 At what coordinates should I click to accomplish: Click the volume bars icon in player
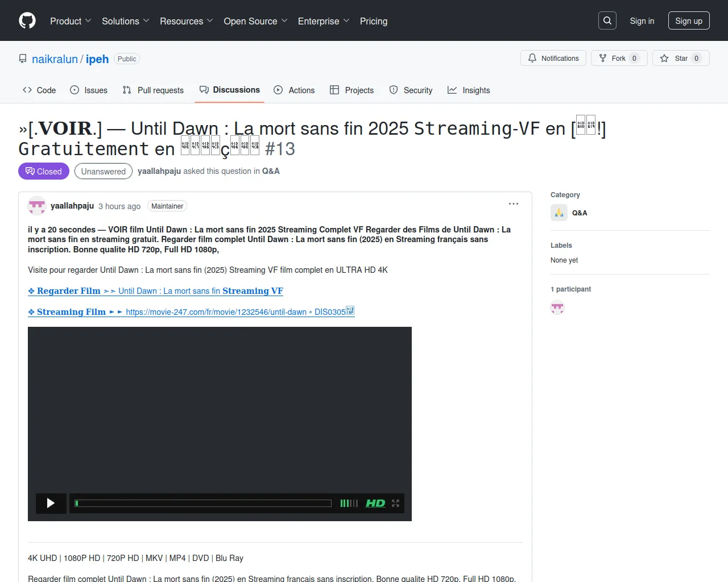click(x=349, y=503)
